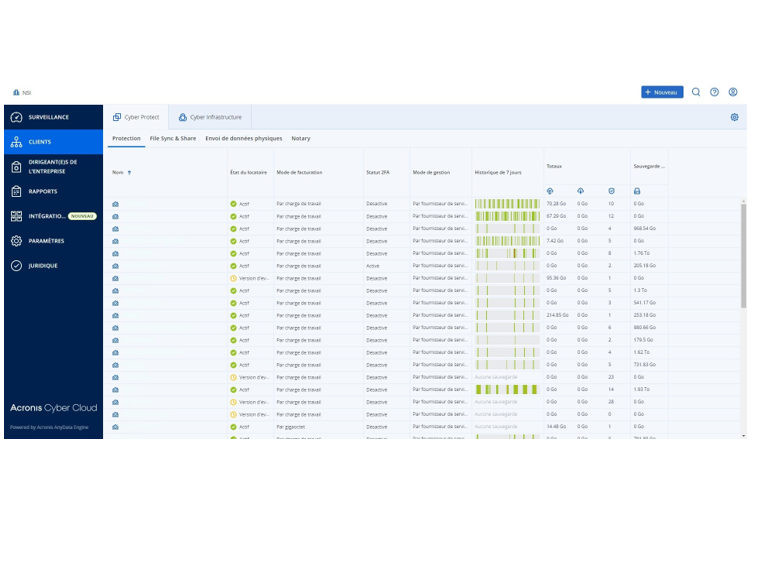This screenshot has height=571, width=761.
Task: Click the État du locataire column header
Action: pyautogui.click(x=248, y=172)
